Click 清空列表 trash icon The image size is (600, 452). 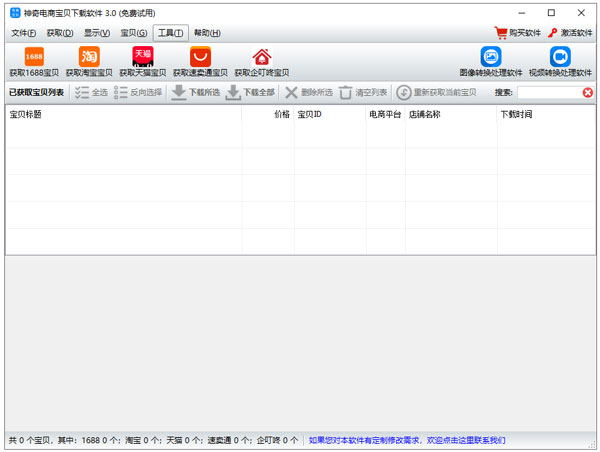[x=346, y=93]
